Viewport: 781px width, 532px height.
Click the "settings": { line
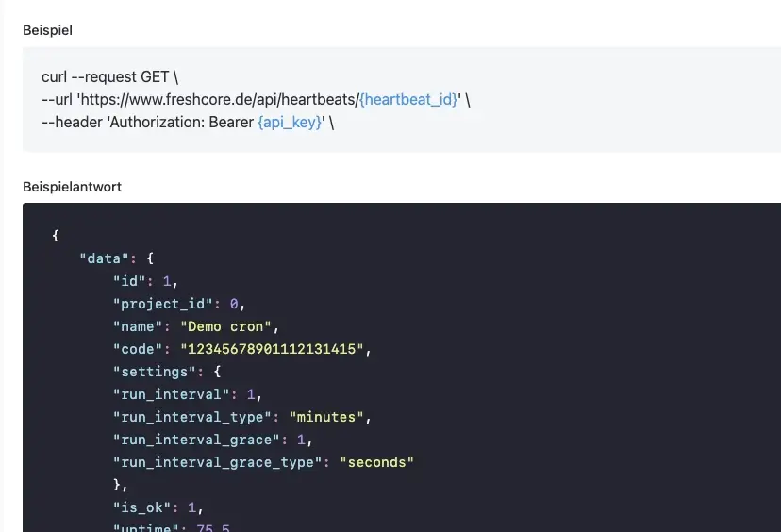click(x=167, y=372)
